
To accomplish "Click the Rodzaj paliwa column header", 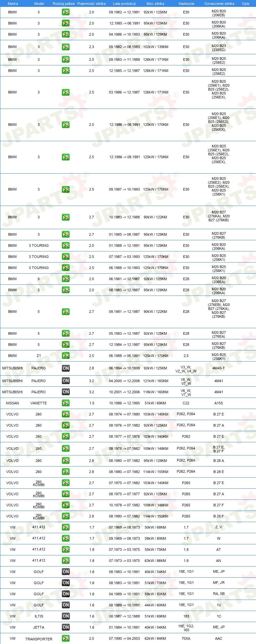I will pyautogui.click(x=64, y=4).
